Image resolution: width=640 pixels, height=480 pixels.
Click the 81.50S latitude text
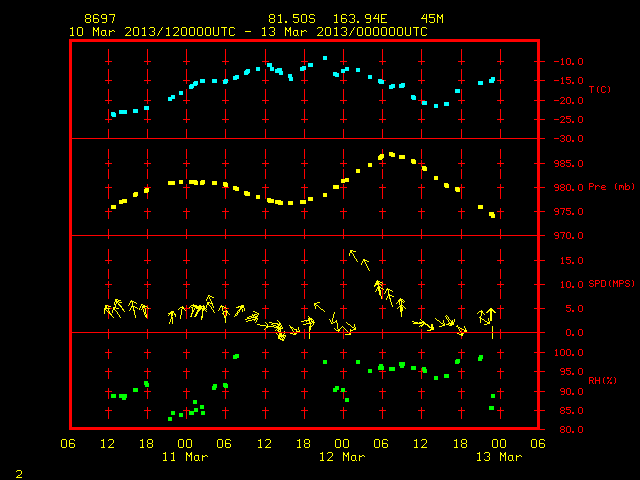(292, 19)
